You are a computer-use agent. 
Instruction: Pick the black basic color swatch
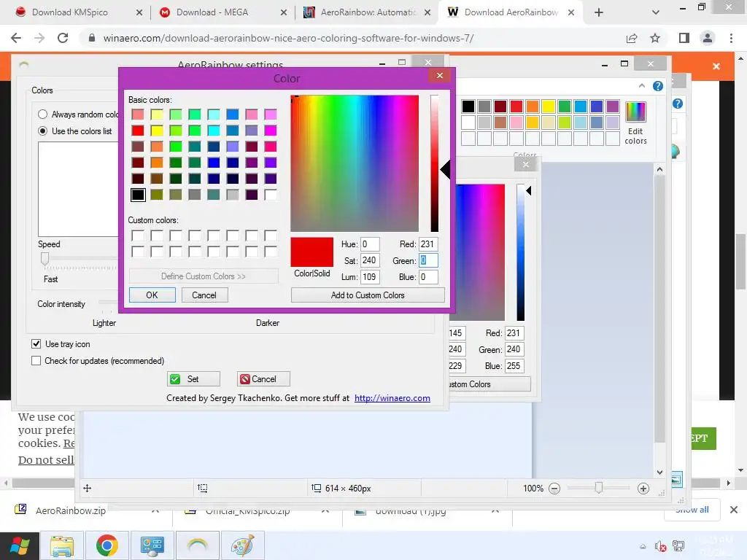(x=138, y=194)
